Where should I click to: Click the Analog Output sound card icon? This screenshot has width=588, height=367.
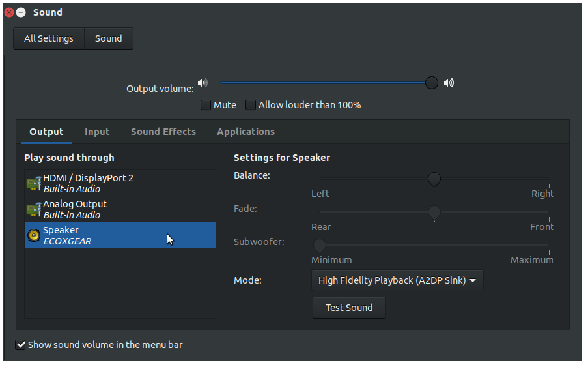coord(34,209)
